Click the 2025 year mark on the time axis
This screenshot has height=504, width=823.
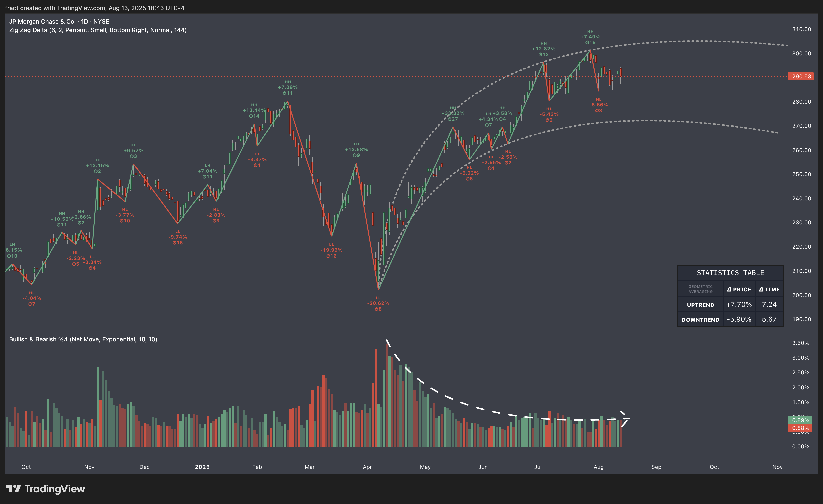202,467
